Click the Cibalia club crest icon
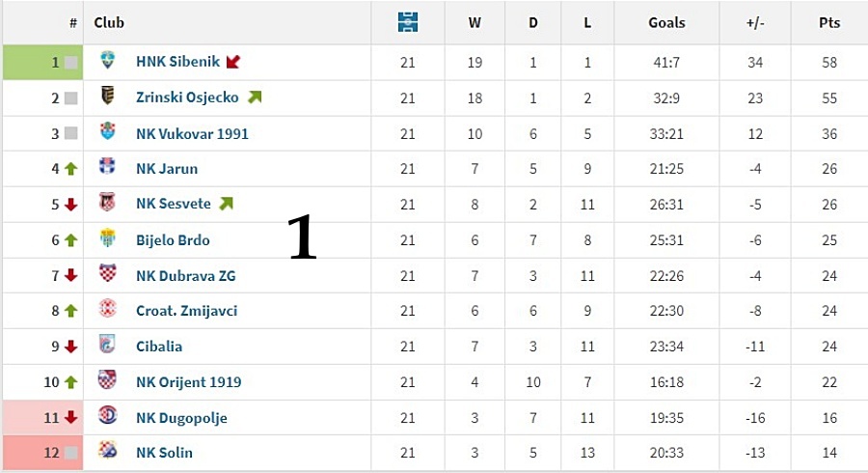 click(x=107, y=344)
